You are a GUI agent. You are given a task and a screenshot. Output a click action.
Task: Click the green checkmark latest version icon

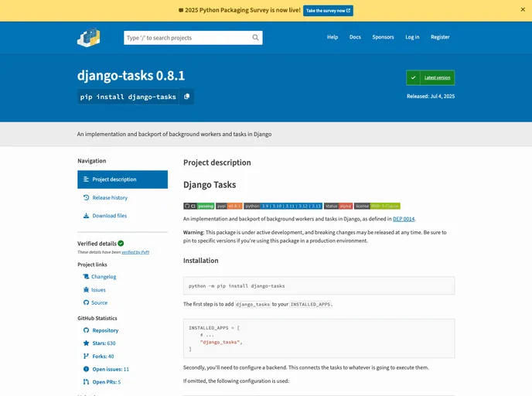(413, 77)
